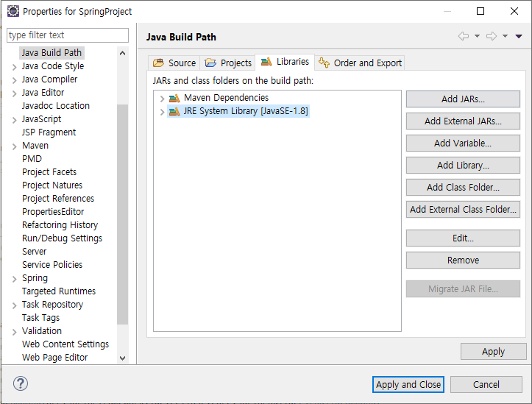Expand the Maven Dependencies node
This screenshot has height=404, width=532.
pyautogui.click(x=162, y=99)
